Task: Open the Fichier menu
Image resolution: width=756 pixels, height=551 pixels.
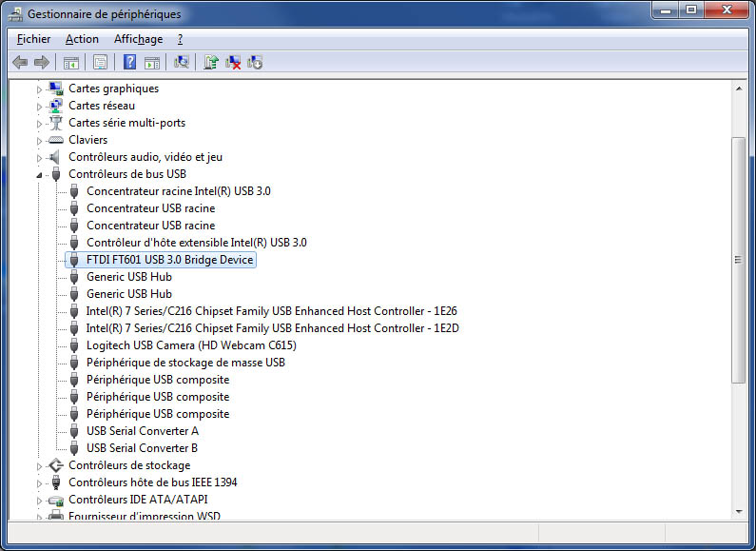Action: click(33, 39)
